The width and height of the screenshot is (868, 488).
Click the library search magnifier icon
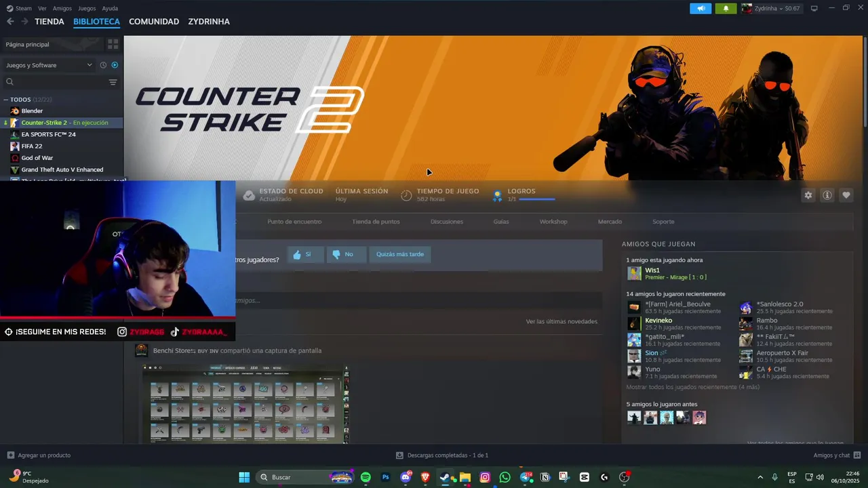click(9, 82)
